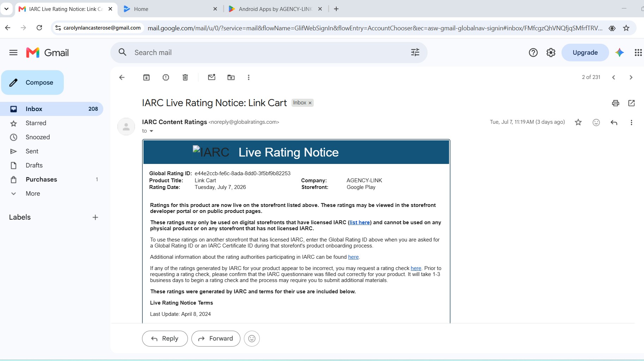
Task: Close the IARC Live Rating Notice tab
Action: pos(110,9)
